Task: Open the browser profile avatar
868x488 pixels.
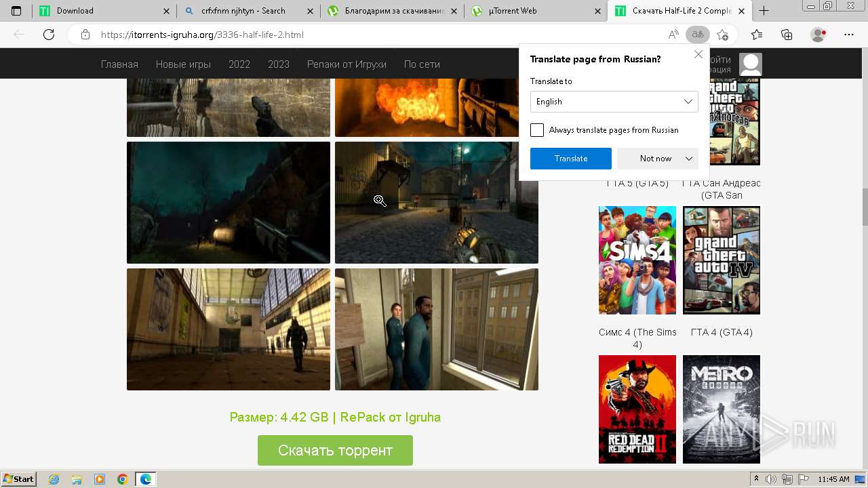Action: point(818,35)
